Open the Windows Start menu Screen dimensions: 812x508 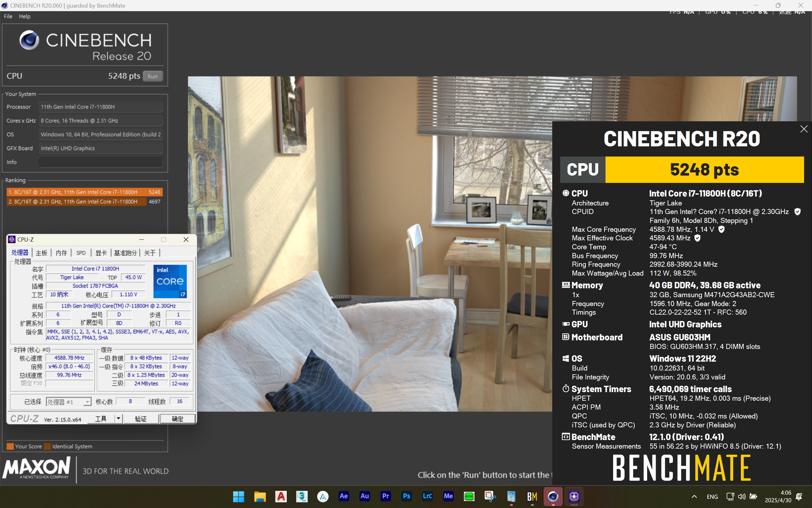(x=239, y=496)
